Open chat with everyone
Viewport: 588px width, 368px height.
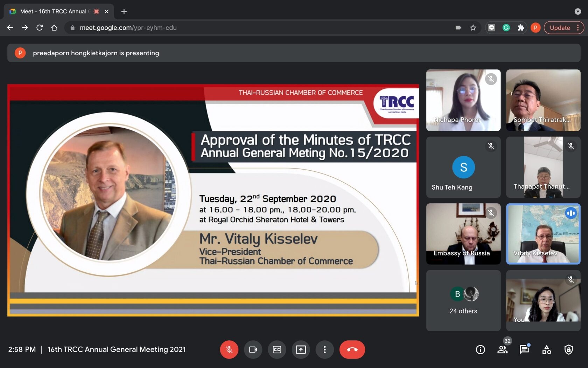tap(524, 349)
